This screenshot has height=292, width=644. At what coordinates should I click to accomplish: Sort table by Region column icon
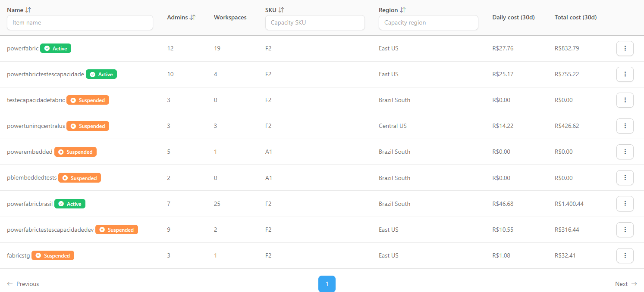[x=403, y=10]
